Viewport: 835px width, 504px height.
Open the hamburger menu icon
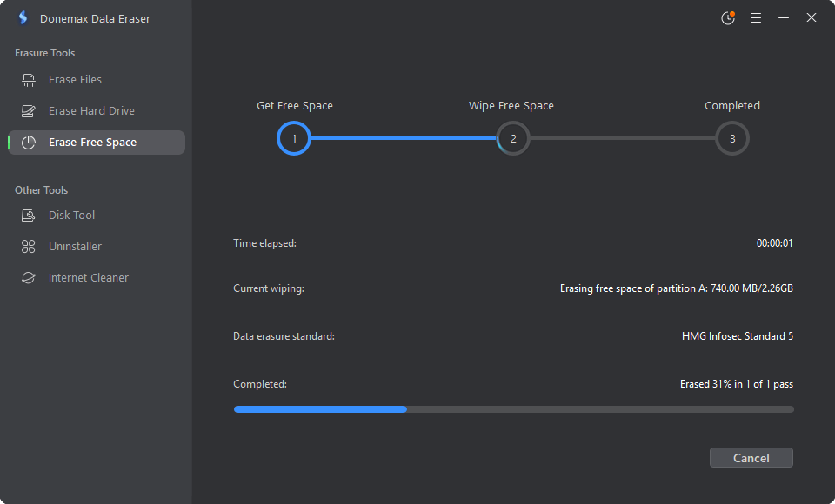[756, 18]
